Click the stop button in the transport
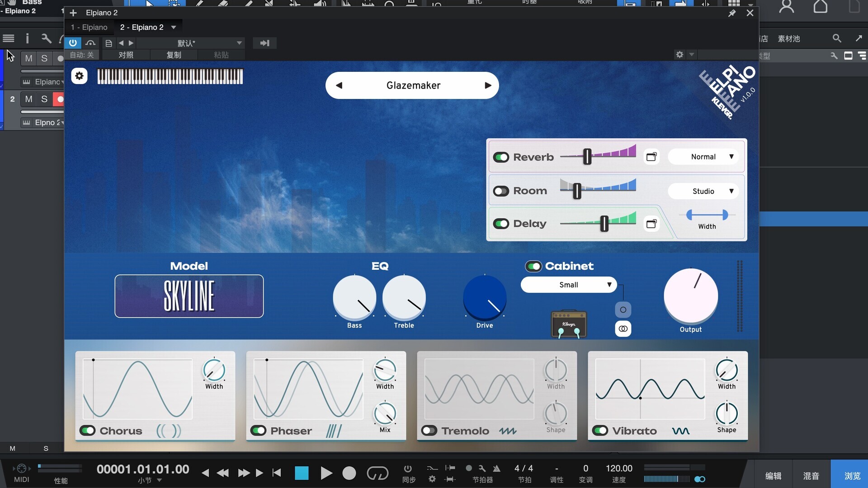Screen dimensions: 868x488 click(302, 473)
